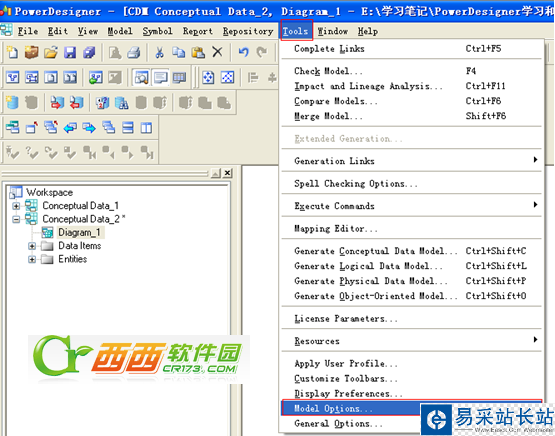Open the Repository menu

tap(248, 31)
